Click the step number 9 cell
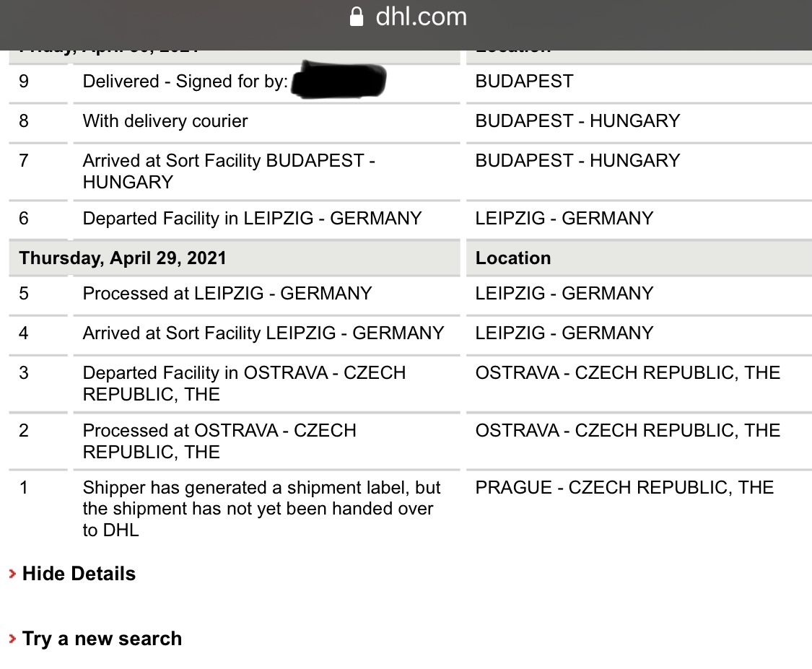This screenshot has width=812, height=669. click(24, 82)
